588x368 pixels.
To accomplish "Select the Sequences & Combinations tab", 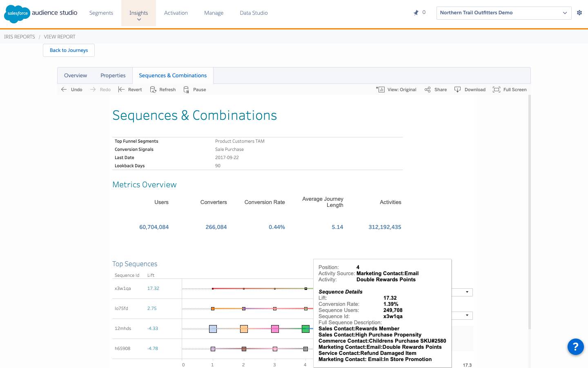I will (x=173, y=76).
